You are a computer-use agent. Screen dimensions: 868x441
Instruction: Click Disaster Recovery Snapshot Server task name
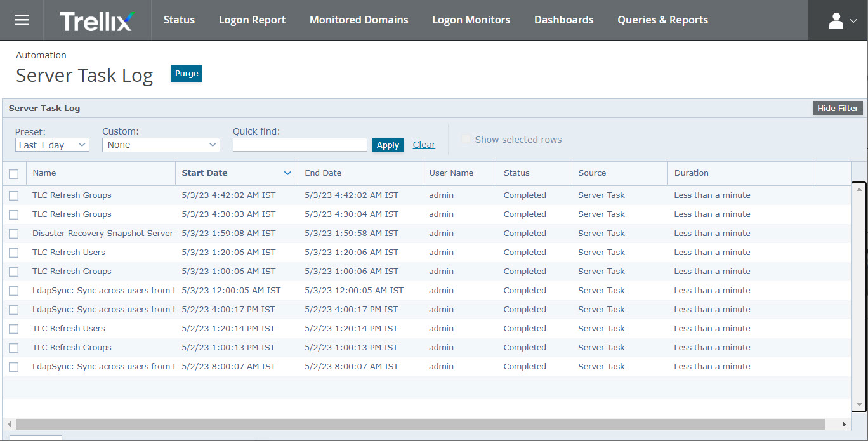(103, 234)
